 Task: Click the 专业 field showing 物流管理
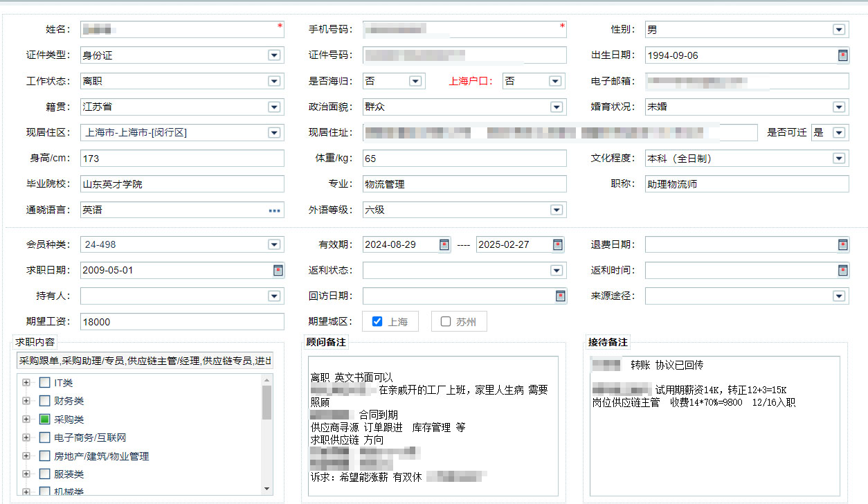pyautogui.click(x=464, y=184)
